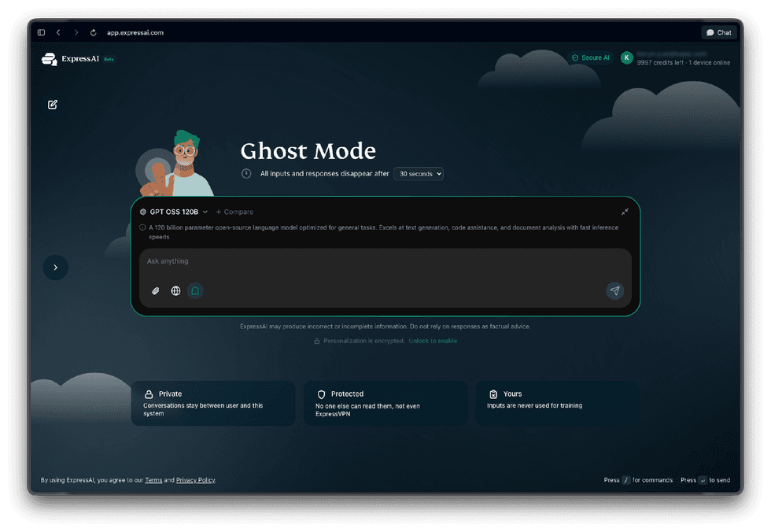Image resolution: width=771 pixels, height=532 pixels.
Task: Click the Compare button to add a model
Action: click(x=234, y=212)
